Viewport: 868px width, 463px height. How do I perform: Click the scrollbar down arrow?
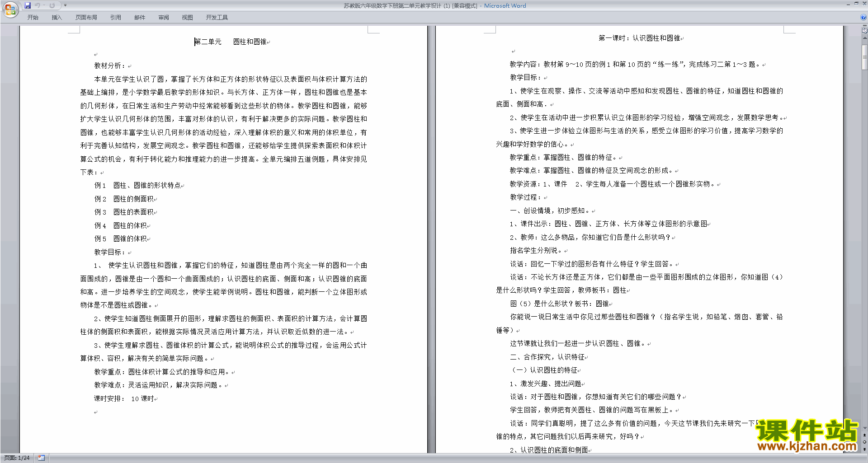(864, 428)
